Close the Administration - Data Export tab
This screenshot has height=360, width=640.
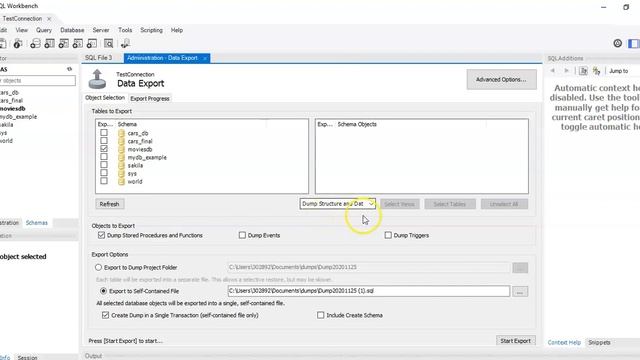[x=205, y=58]
